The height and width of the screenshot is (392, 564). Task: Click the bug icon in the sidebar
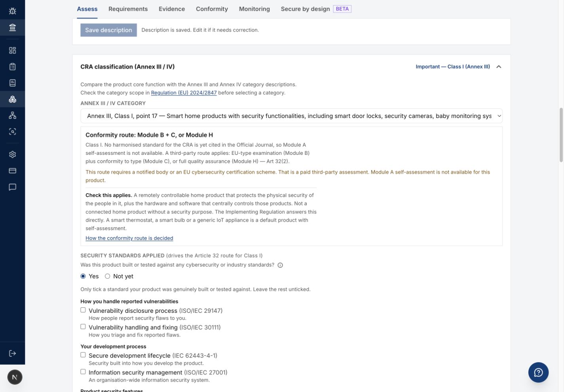coord(12,11)
